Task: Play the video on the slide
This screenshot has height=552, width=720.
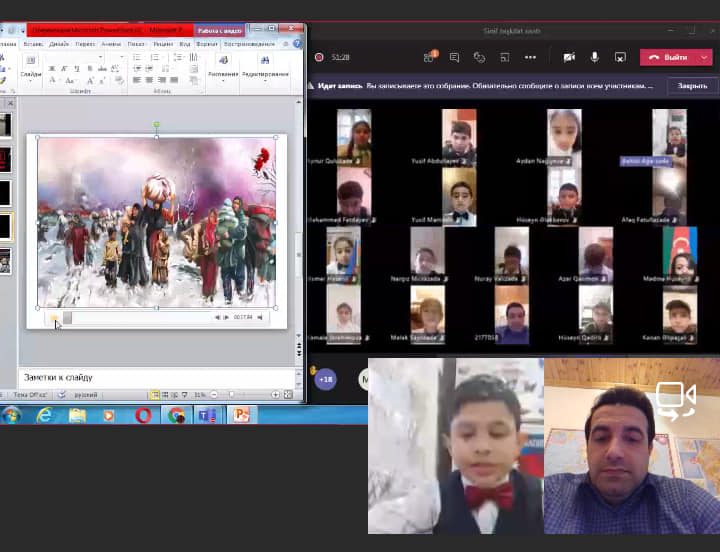Action: 54,318
